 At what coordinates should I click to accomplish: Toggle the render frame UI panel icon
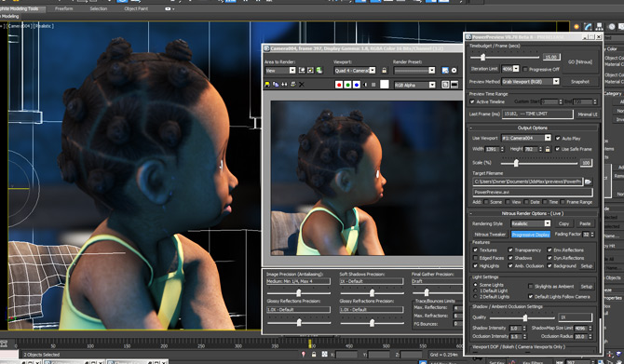454,85
